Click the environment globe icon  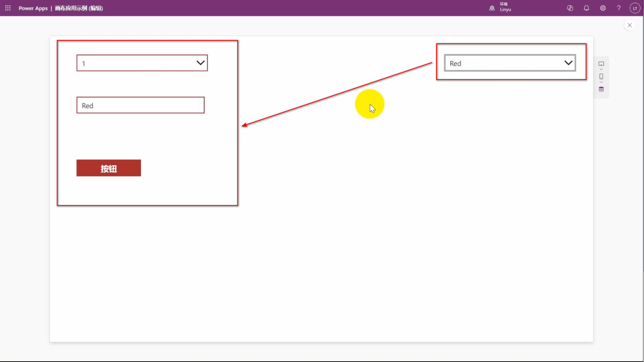point(492,8)
